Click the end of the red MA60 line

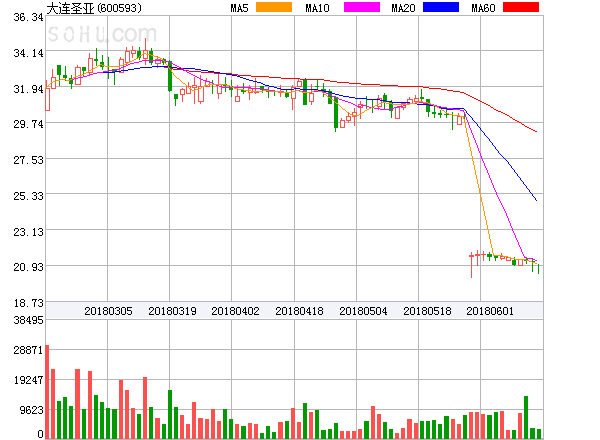click(x=536, y=131)
